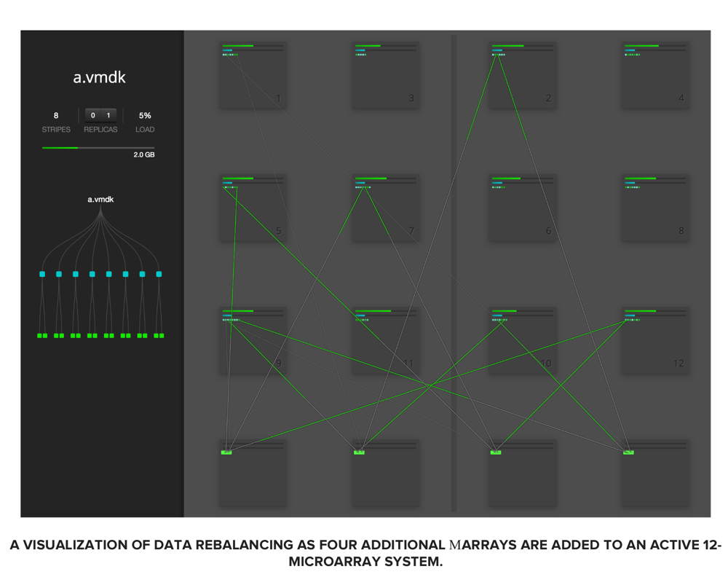Click the first green replica square pair
This screenshot has height=577, width=728.
click(42, 335)
